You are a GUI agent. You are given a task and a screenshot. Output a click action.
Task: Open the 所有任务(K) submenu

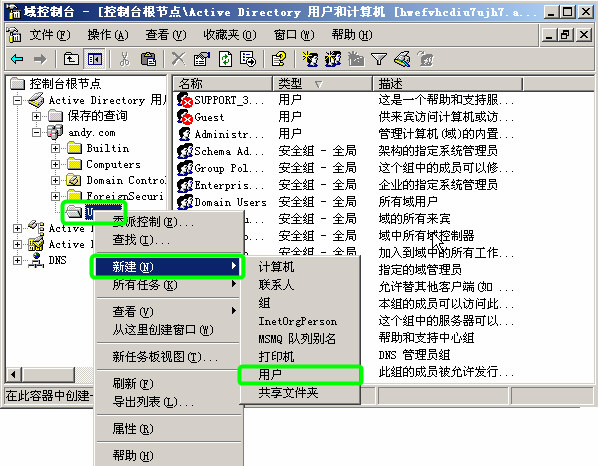168,284
